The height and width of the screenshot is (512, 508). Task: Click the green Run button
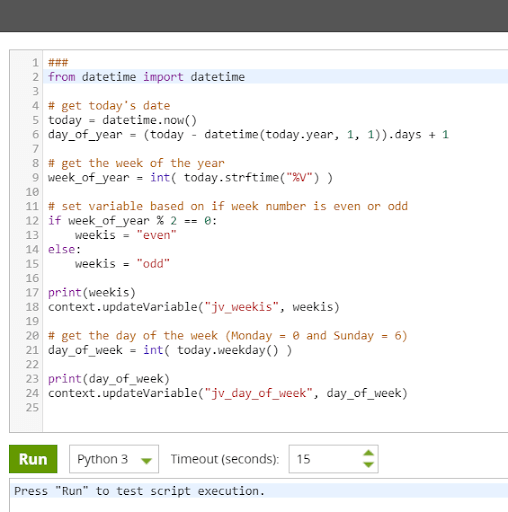click(33, 459)
